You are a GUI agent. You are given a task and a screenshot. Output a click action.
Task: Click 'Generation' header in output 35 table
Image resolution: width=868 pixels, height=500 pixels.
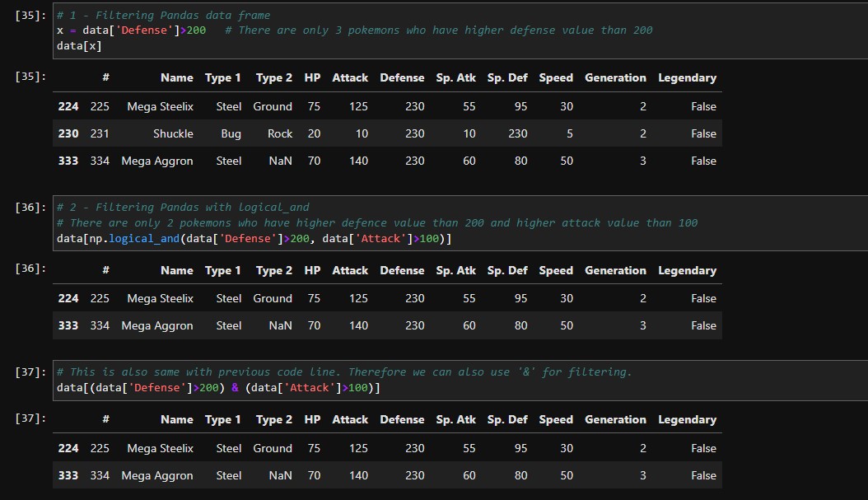pyautogui.click(x=615, y=78)
